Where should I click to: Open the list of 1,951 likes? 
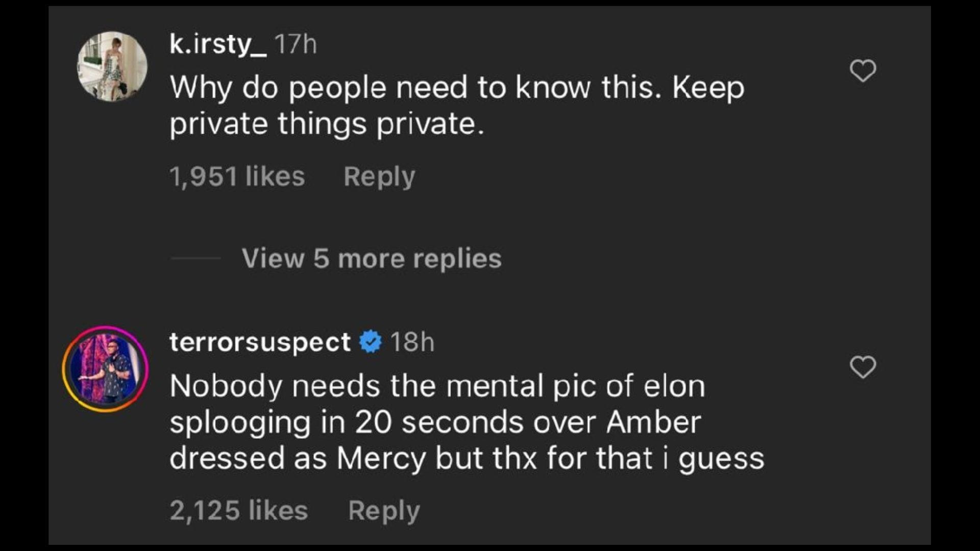(238, 176)
